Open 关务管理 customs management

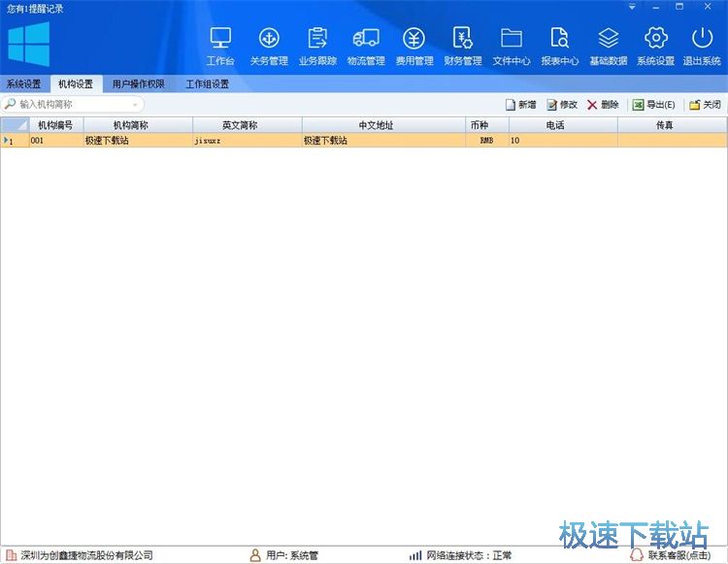tap(269, 46)
